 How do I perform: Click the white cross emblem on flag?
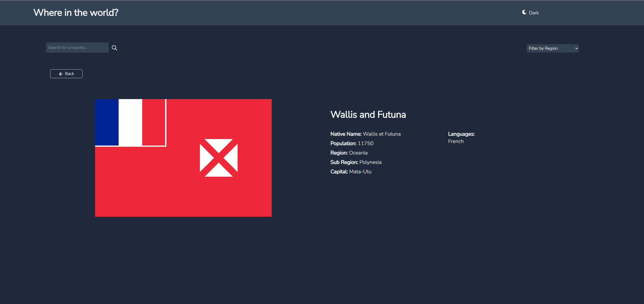click(219, 158)
